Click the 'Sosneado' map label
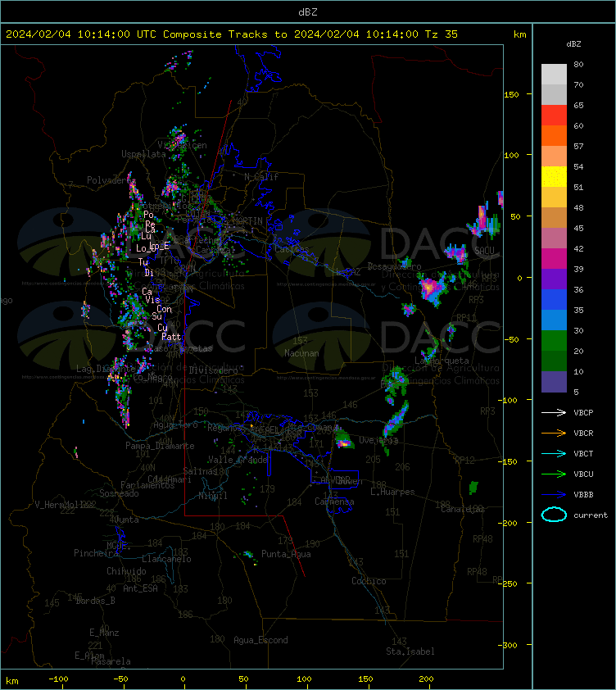This screenshot has width=616, height=690. [x=119, y=493]
